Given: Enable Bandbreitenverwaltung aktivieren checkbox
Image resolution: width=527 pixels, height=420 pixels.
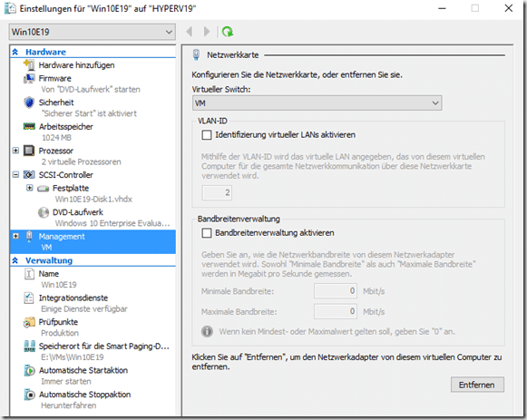Looking at the screenshot, I should point(207,233).
